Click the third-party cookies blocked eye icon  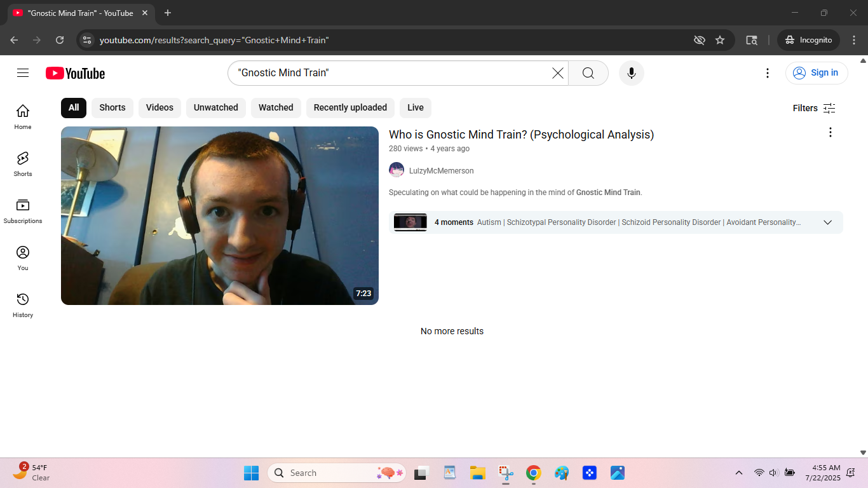click(700, 40)
